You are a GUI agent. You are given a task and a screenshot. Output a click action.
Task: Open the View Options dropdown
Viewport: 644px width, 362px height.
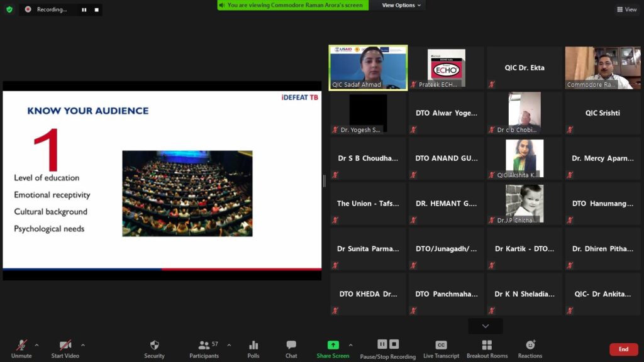[x=402, y=5]
